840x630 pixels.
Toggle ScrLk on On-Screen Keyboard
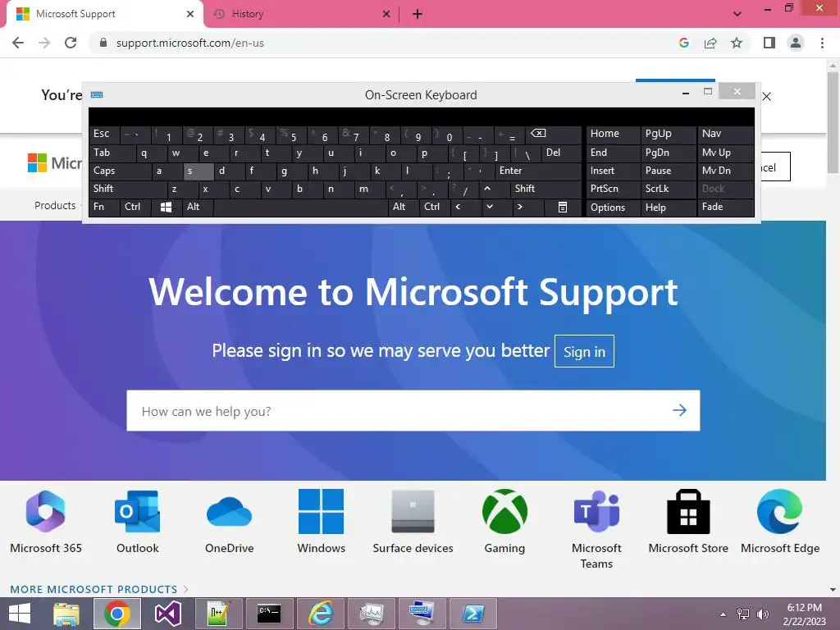click(668, 189)
